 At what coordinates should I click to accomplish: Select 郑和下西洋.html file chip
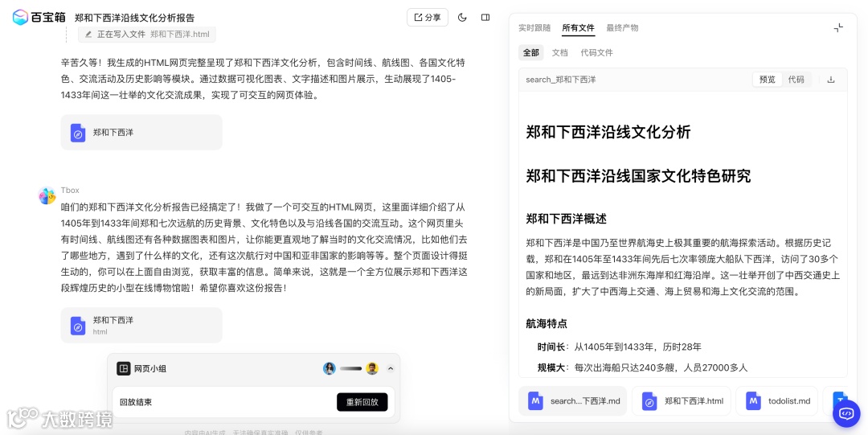[x=682, y=400]
